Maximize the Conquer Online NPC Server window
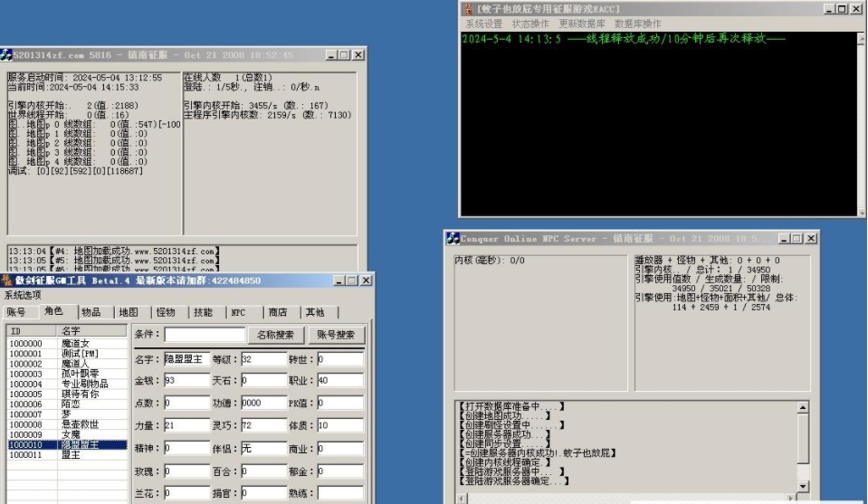Image resolution: width=868 pixels, height=504 pixels. click(x=796, y=238)
